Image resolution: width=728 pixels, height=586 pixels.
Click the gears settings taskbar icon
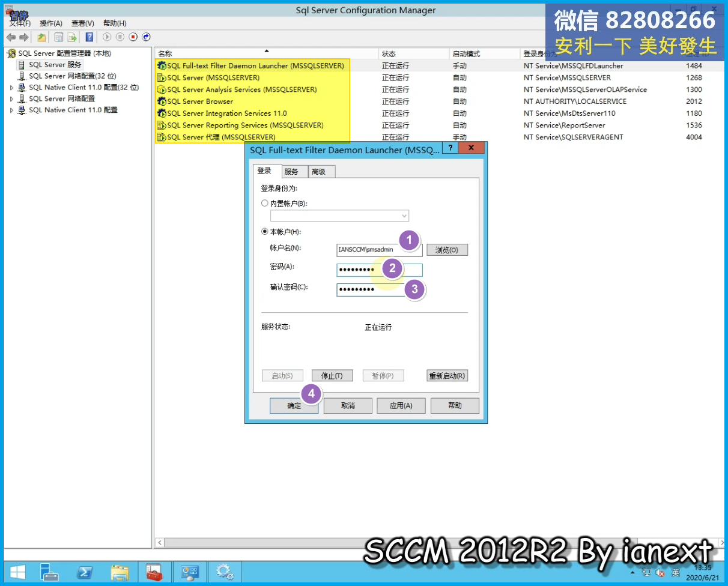pos(225,572)
